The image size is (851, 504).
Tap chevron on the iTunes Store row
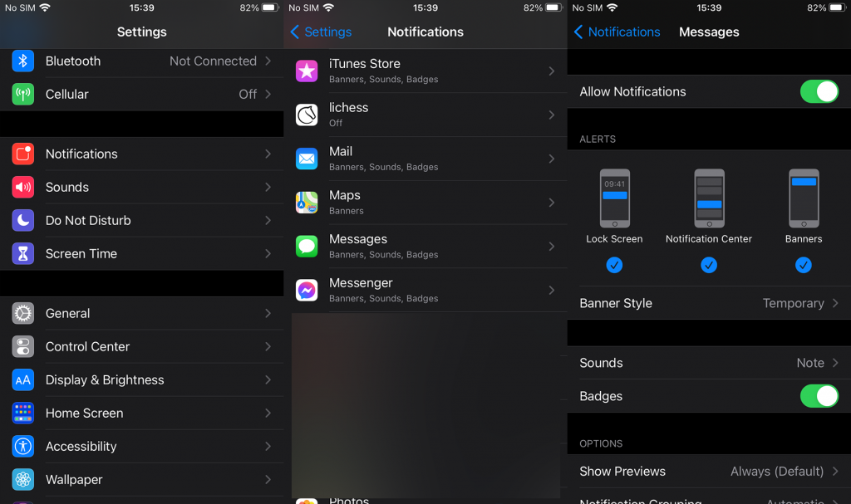tap(552, 71)
